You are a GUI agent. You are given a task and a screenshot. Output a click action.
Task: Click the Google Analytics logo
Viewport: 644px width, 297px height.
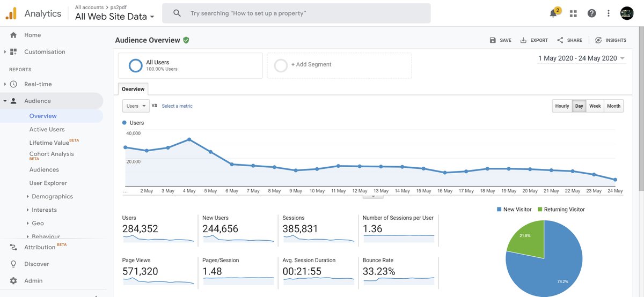click(x=11, y=13)
